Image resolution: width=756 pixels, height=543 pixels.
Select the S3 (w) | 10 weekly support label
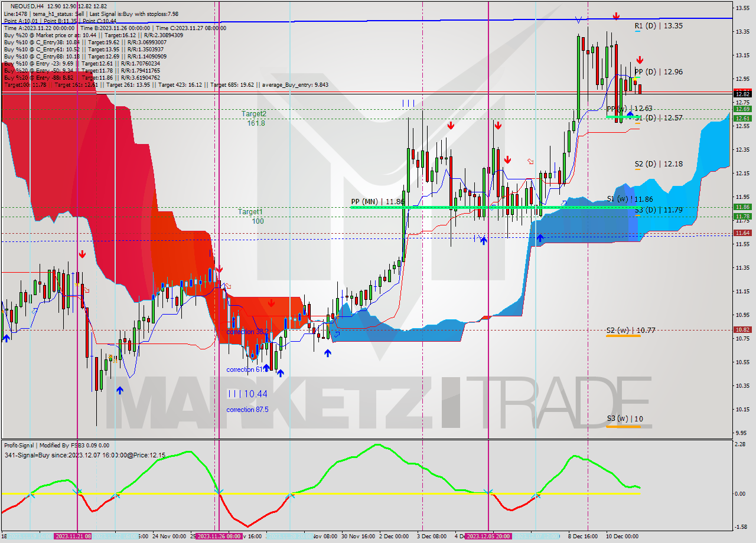[625, 418]
